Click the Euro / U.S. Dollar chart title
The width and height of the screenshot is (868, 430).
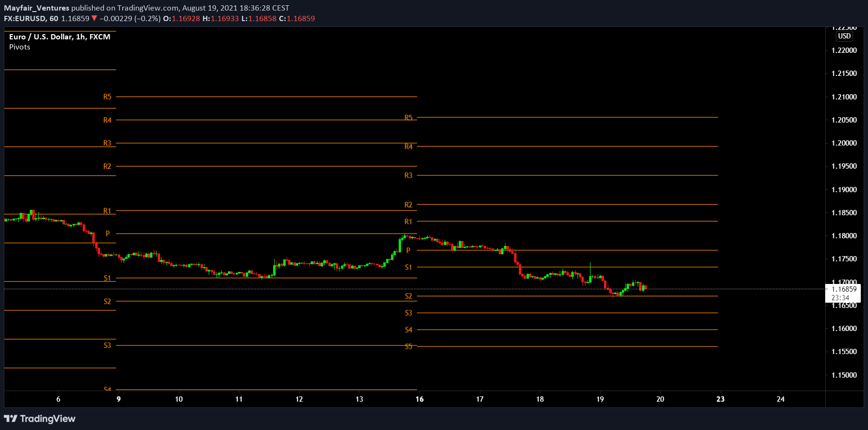pos(60,37)
